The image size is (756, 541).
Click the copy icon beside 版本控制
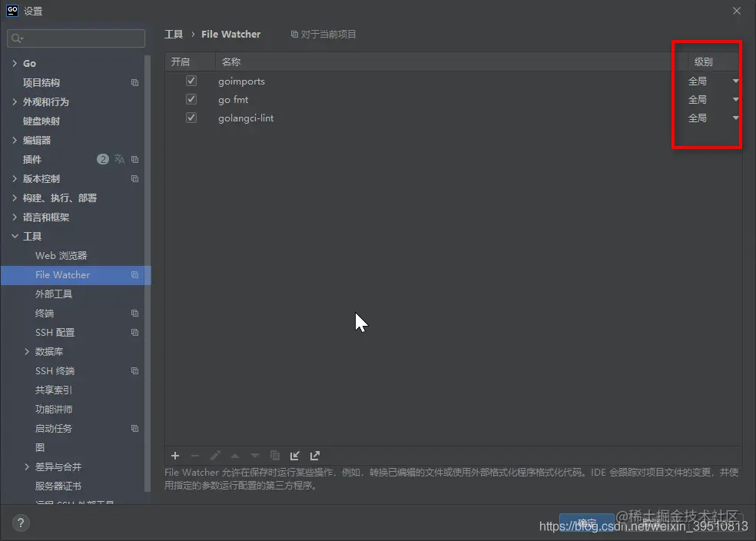coord(135,178)
